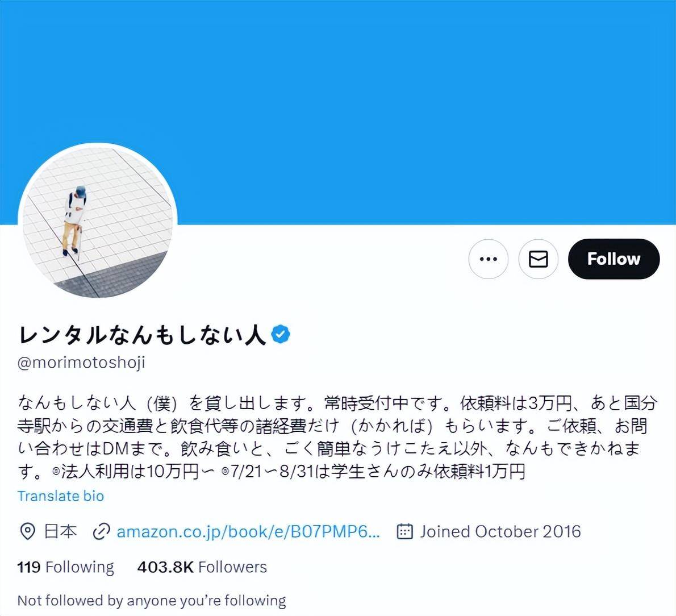Open the round profile picture
This screenshot has height=616, width=676.
98,223
